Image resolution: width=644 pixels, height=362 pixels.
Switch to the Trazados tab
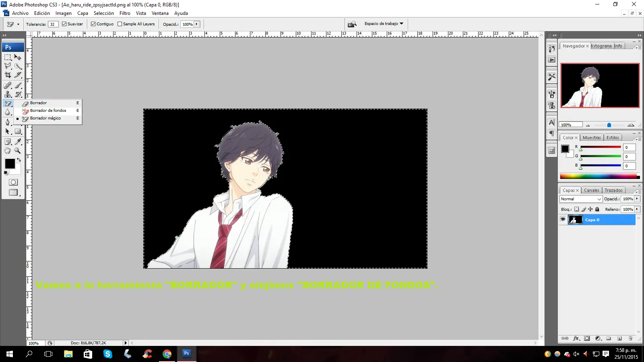coord(613,190)
